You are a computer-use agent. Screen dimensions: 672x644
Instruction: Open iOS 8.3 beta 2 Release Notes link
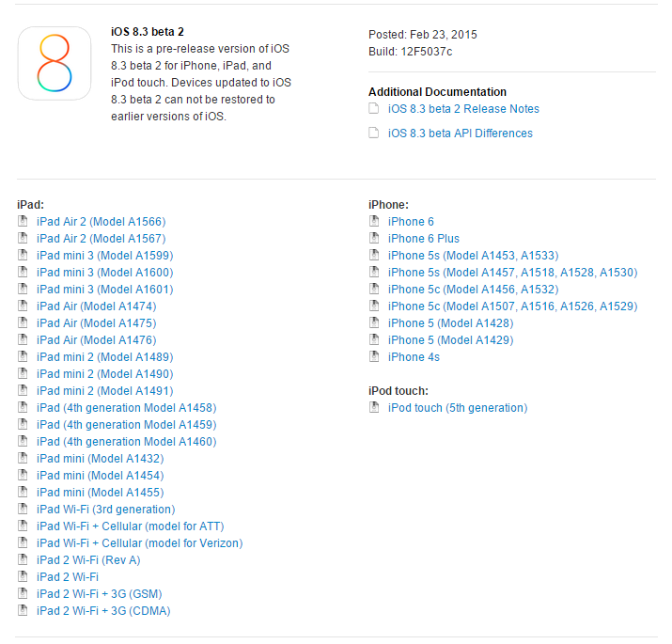[463, 109]
